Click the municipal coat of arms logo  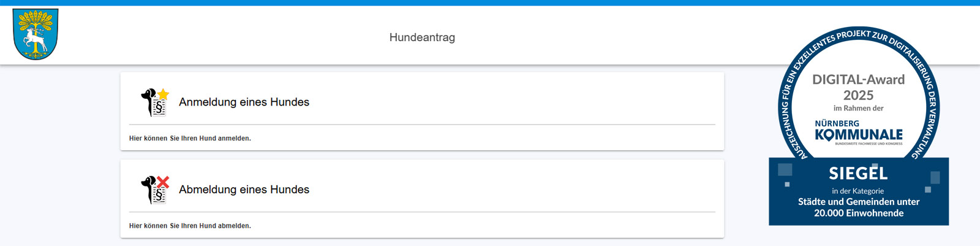(x=36, y=34)
